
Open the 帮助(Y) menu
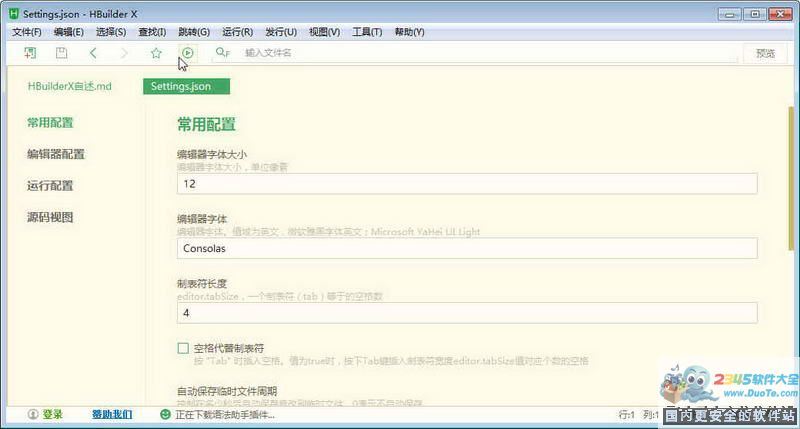[409, 32]
